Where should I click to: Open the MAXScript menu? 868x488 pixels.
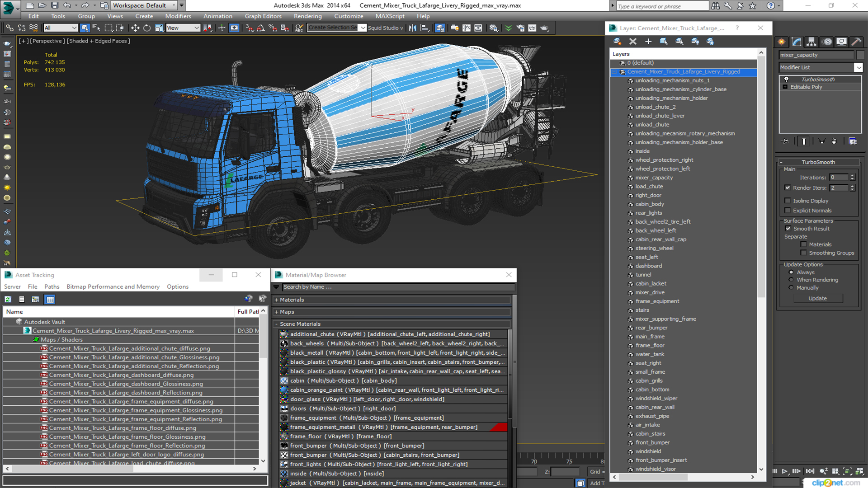(x=390, y=16)
